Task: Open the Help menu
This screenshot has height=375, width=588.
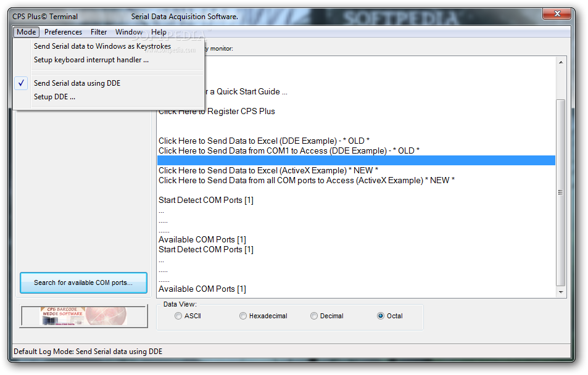Action: 159,32
